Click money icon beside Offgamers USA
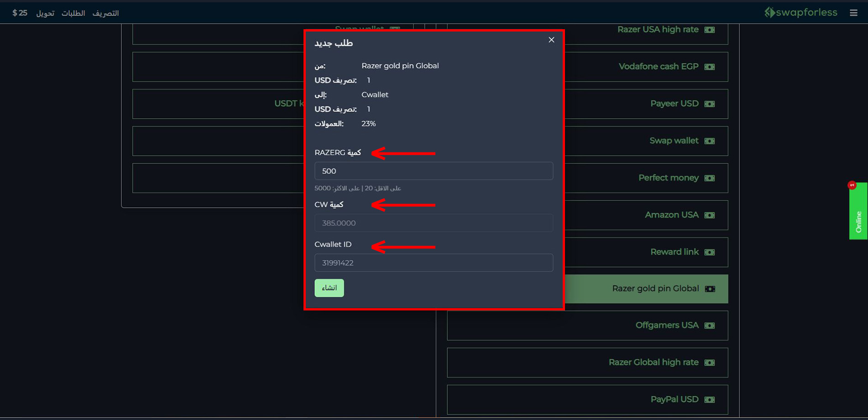Image resolution: width=868 pixels, height=420 pixels. [x=710, y=325]
